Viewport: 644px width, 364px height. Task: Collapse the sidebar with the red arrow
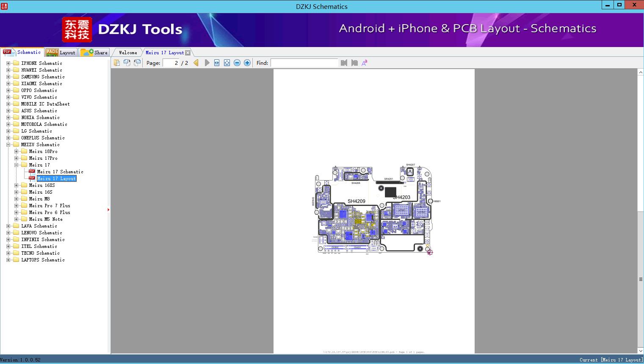pyautogui.click(x=108, y=210)
